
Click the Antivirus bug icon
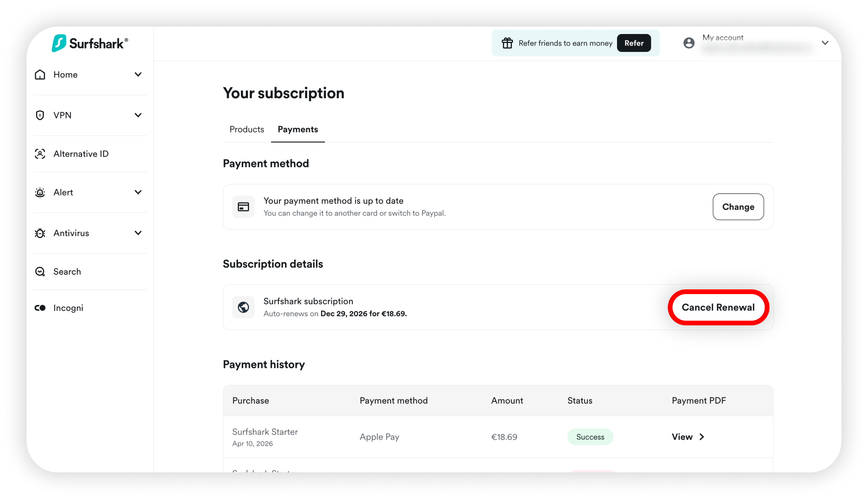(x=40, y=233)
